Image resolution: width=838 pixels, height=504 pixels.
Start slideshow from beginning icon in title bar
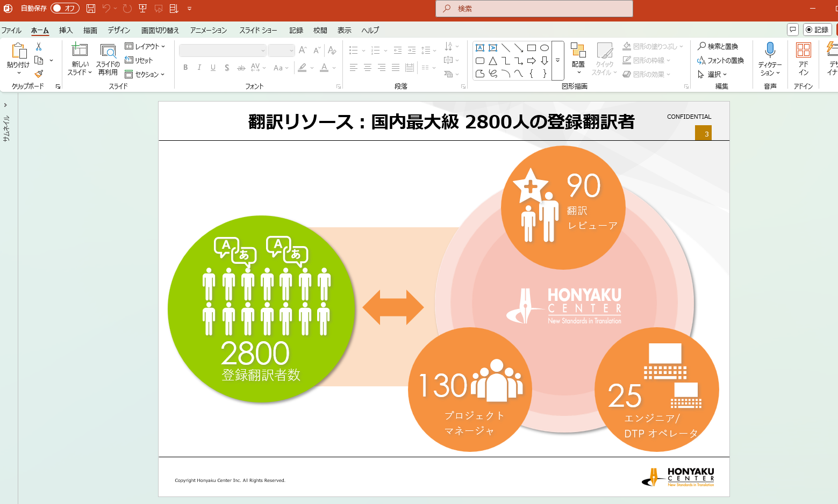tap(142, 9)
